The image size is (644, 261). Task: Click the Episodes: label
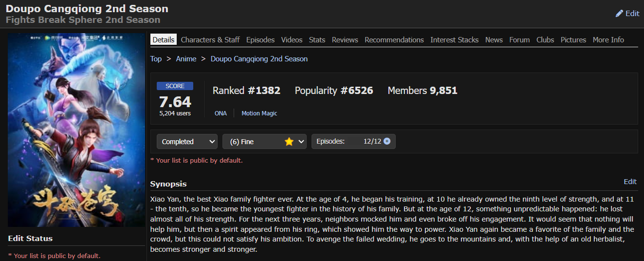331,141
